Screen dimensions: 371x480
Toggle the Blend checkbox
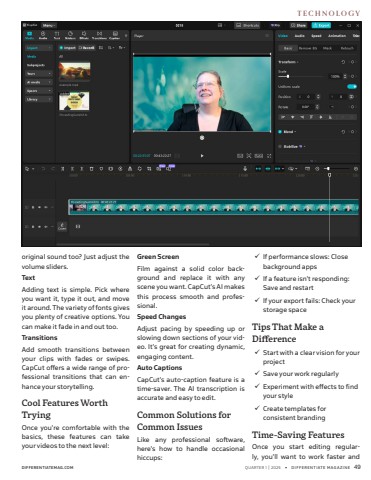pos(280,132)
